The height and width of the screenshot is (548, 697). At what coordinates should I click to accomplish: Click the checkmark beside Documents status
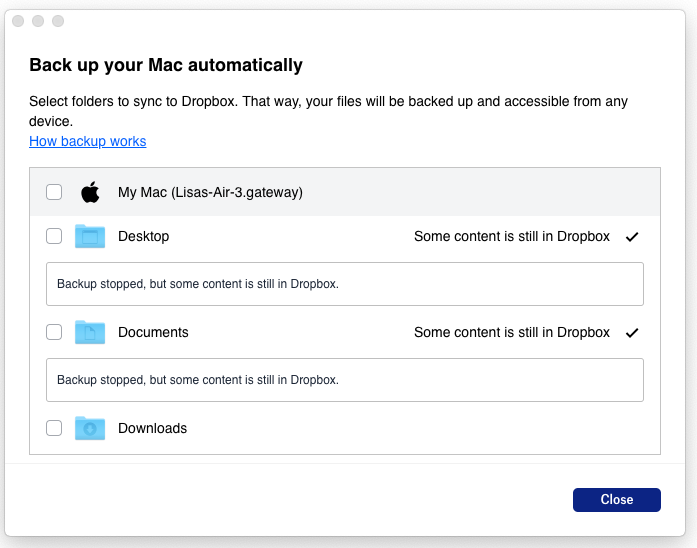click(x=631, y=333)
